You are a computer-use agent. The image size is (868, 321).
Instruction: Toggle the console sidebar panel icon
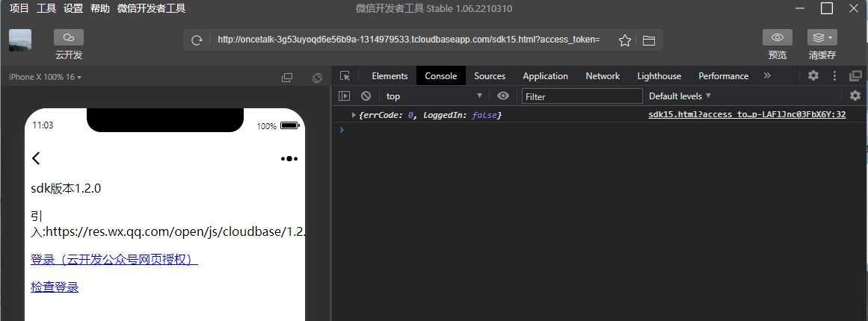[x=345, y=96]
